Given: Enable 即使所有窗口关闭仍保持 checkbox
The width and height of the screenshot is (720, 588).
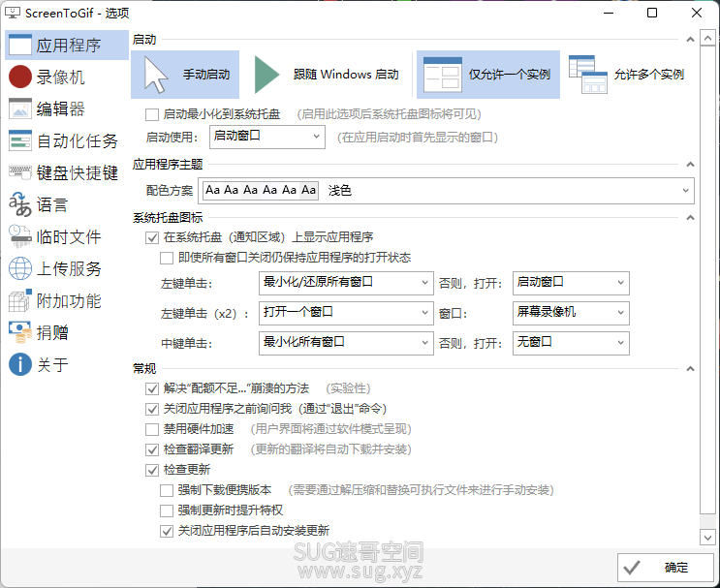Looking at the screenshot, I should coord(167,258).
